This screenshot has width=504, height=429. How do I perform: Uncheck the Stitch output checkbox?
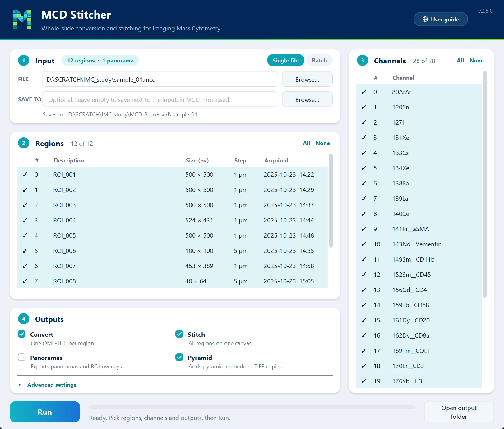tap(179, 334)
